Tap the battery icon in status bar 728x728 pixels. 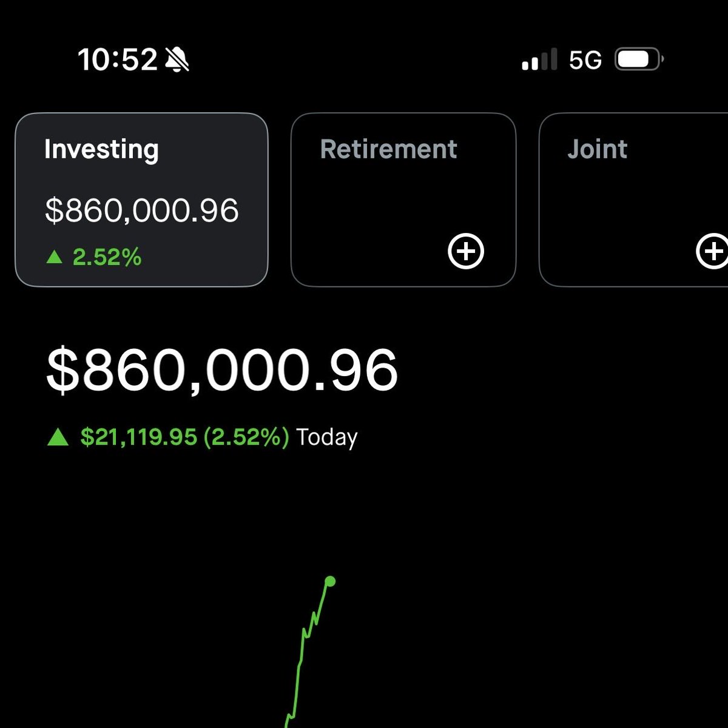pyautogui.click(x=640, y=59)
